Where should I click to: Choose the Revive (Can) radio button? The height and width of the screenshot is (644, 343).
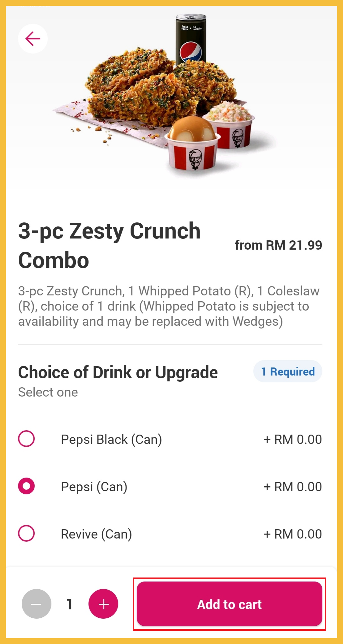click(27, 533)
